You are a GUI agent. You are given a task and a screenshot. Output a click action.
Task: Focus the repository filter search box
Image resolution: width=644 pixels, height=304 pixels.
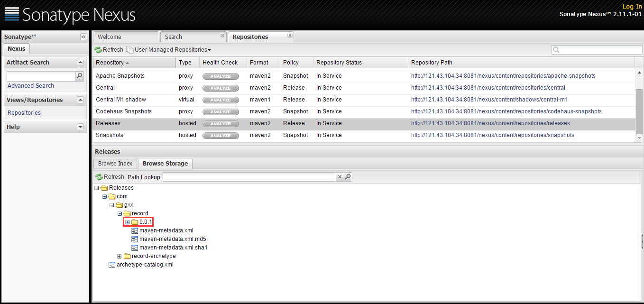coord(597,50)
